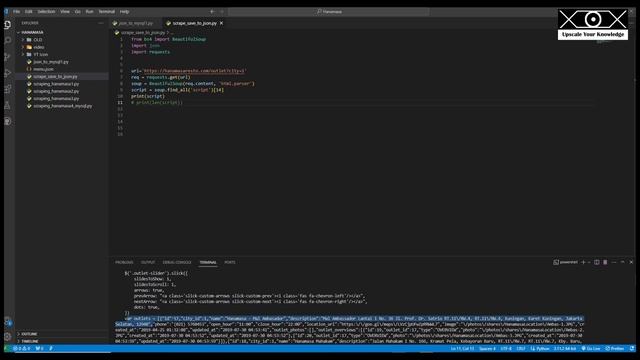Click the Python interpreter version in the status bar
The image size is (640, 360).
point(565,349)
